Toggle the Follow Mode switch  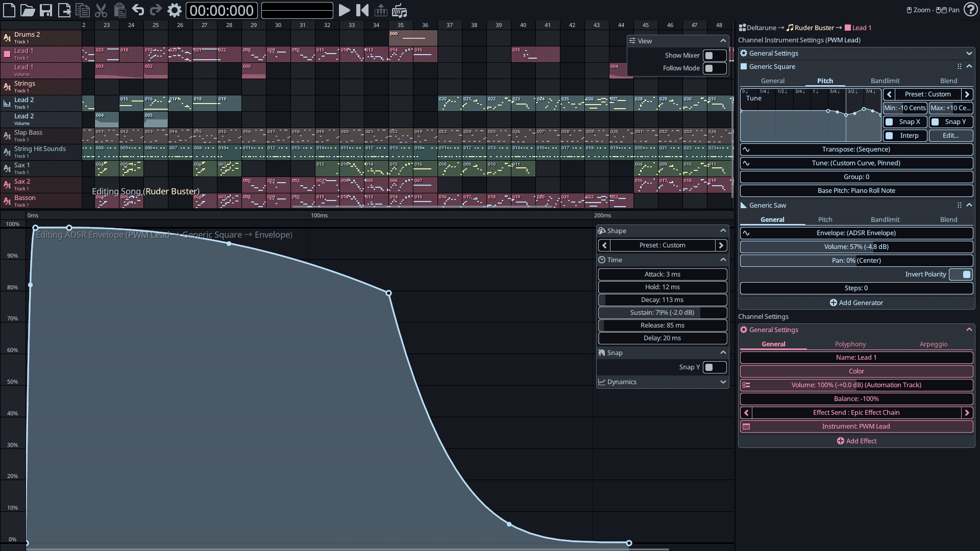coord(714,68)
